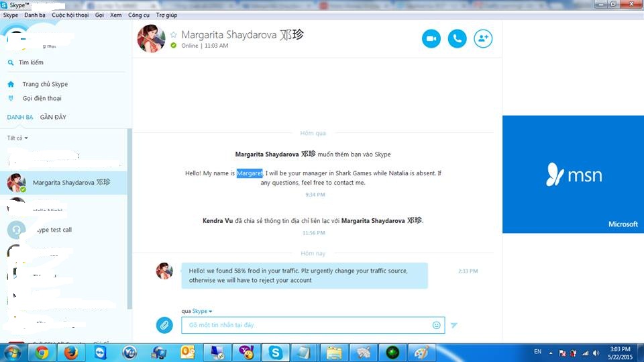Click the 2:33 PM timestamp
This screenshot has height=362, width=644.
pyautogui.click(x=468, y=271)
